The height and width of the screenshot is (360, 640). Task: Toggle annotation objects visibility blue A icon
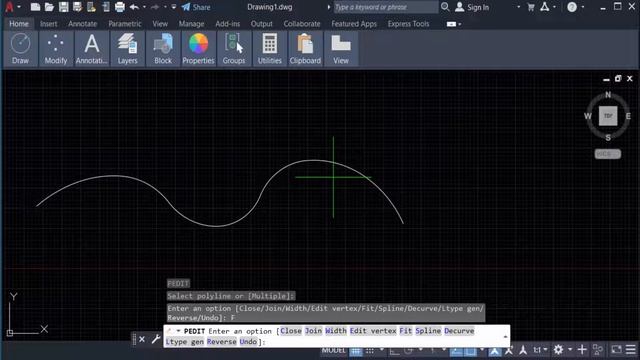coord(495,351)
